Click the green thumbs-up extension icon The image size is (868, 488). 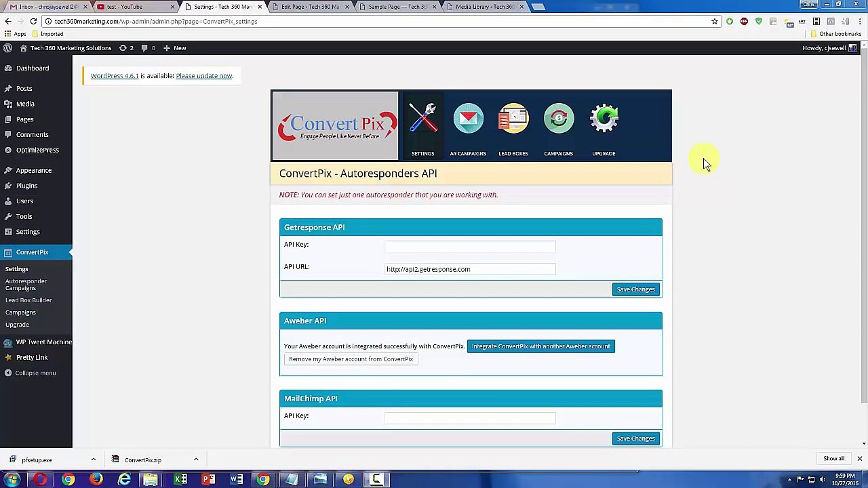(730, 22)
